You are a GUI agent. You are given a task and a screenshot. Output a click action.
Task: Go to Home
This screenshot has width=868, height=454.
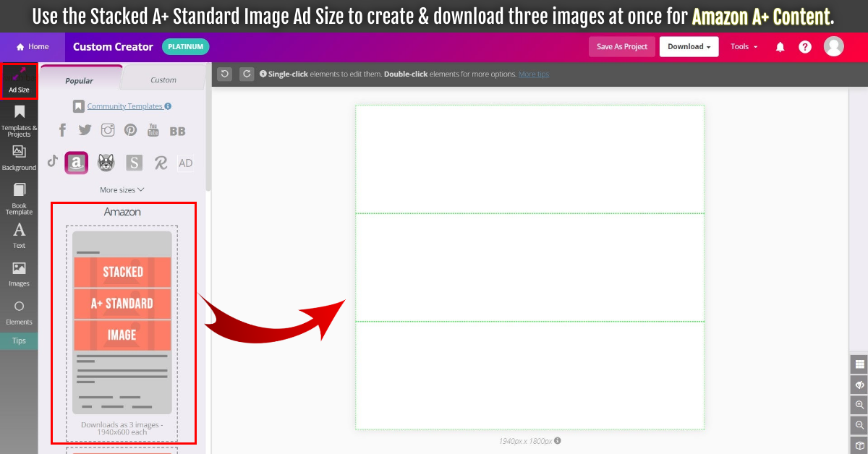[x=33, y=47]
